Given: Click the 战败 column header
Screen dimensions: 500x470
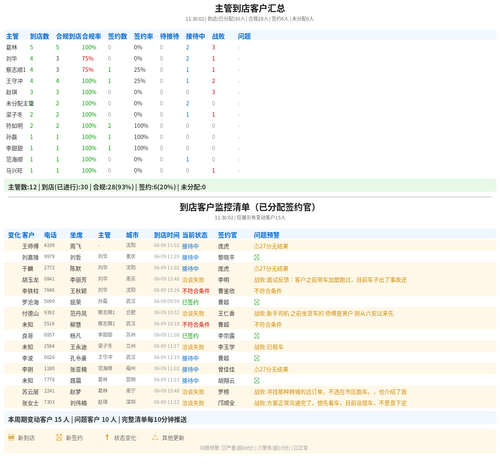Looking at the screenshot, I should [218, 36].
